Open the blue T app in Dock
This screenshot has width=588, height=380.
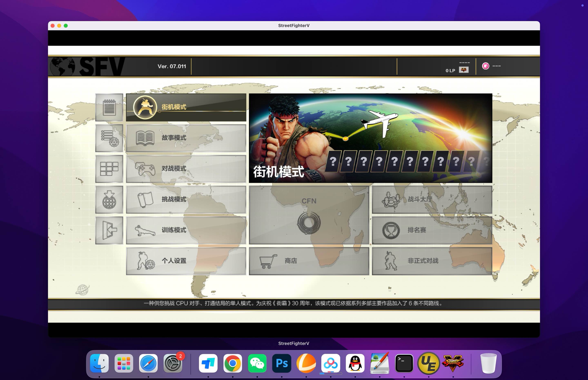point(208,363)
